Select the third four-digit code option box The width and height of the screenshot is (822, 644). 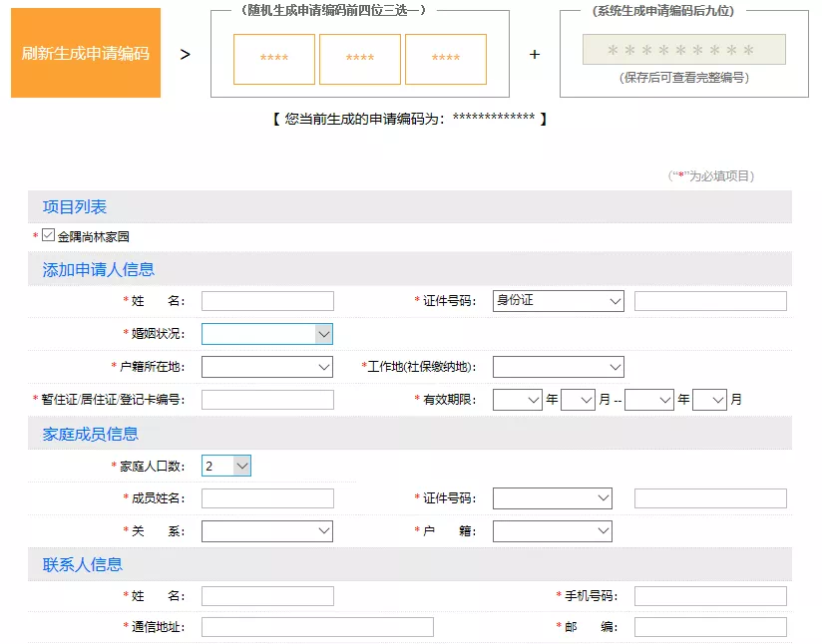coord(446,59)
